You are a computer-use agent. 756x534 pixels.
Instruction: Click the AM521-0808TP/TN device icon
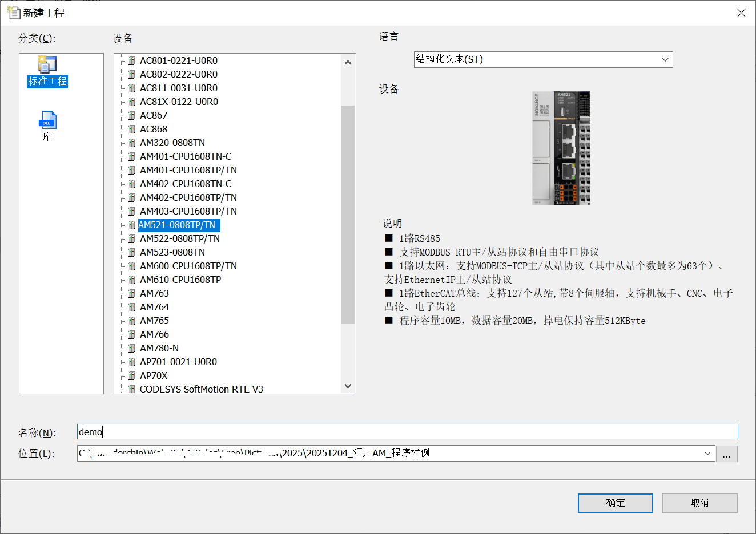point(132,225)
